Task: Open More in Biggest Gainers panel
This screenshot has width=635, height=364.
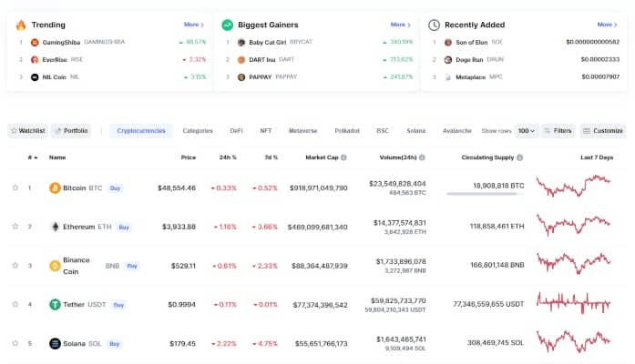Action: point(400,25)
